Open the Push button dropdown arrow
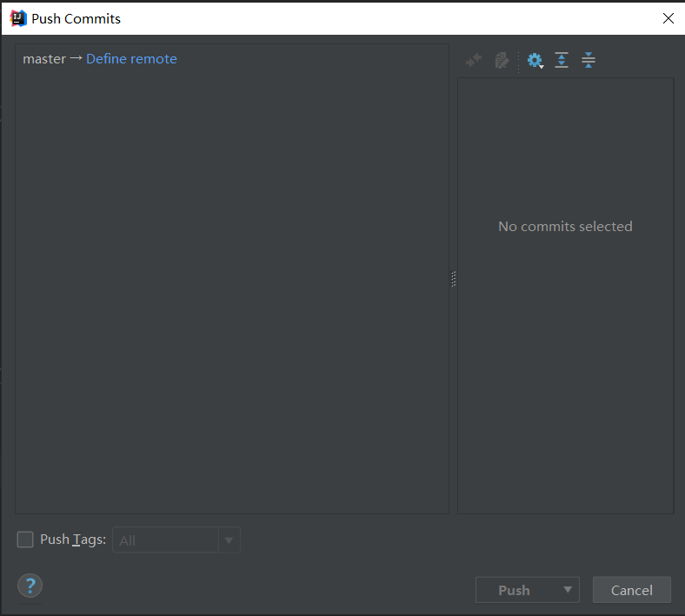Viewport: 685px width, 616px height. (x=568, y=590)
